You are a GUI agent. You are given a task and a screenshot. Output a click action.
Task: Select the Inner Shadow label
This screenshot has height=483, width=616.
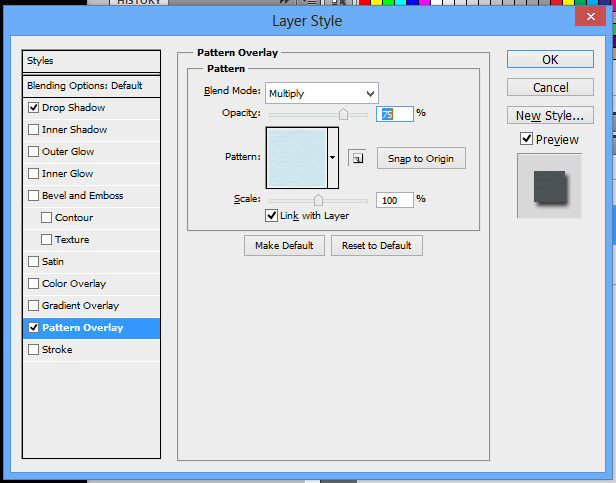pyautogui.click(x=74, y=130)
